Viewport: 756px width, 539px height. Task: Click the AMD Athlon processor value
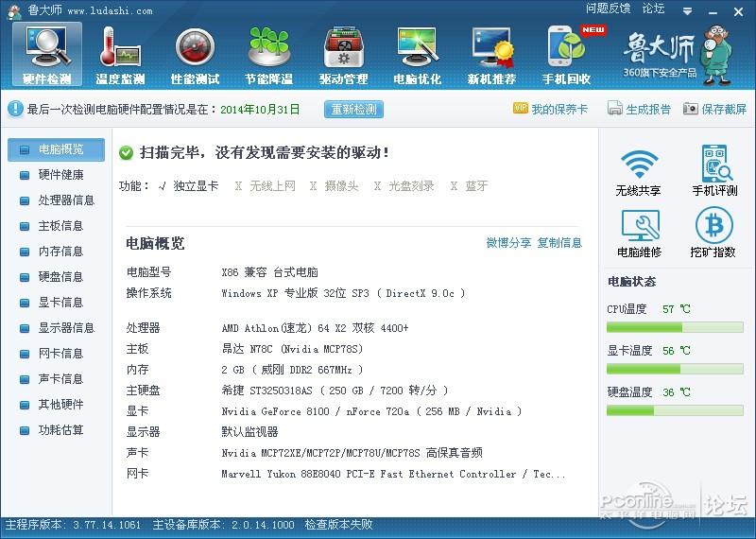(315, 328)
